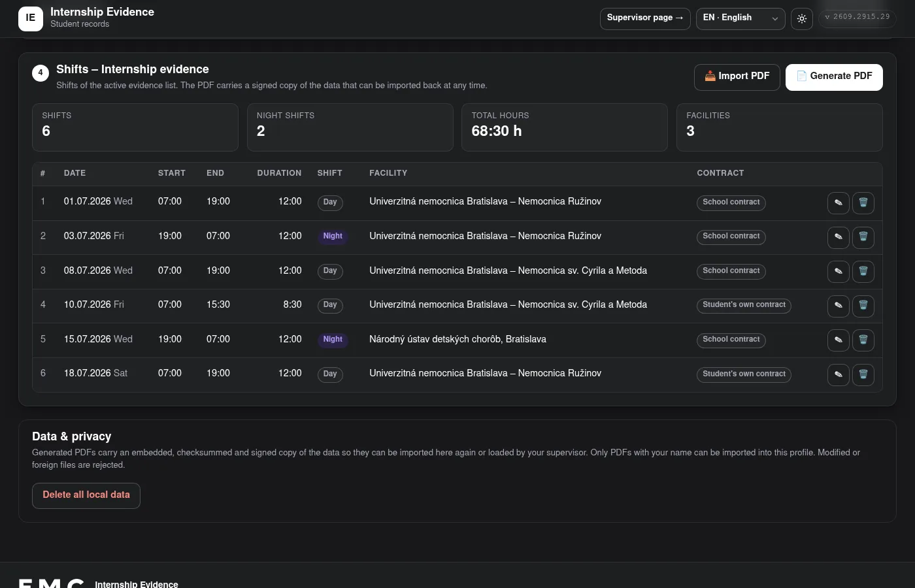Delete shift on 01.07.2026

click(x=863, y=203)
